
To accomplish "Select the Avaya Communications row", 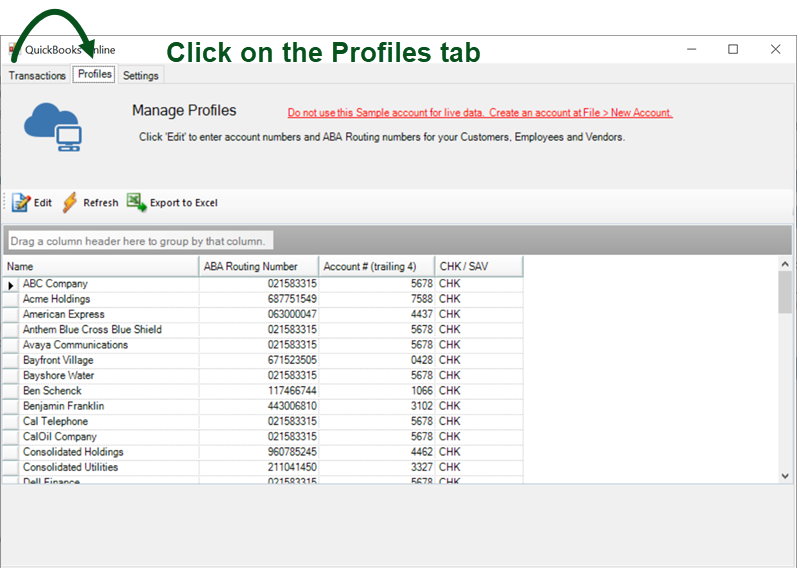I will click(263, 345).
